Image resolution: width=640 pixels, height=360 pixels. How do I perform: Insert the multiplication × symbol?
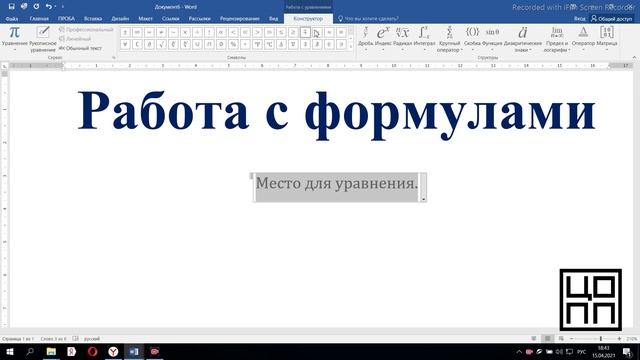(x=185, y=32)
